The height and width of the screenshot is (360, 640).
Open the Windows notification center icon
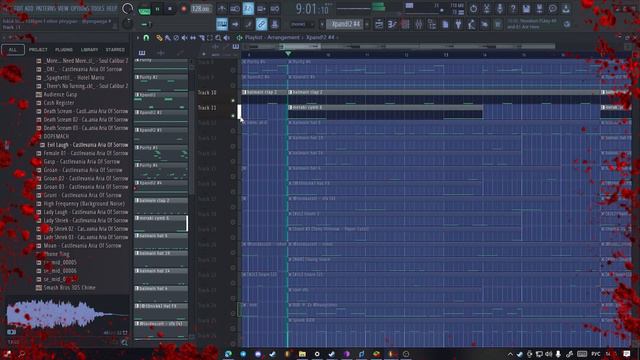point(627,353)
